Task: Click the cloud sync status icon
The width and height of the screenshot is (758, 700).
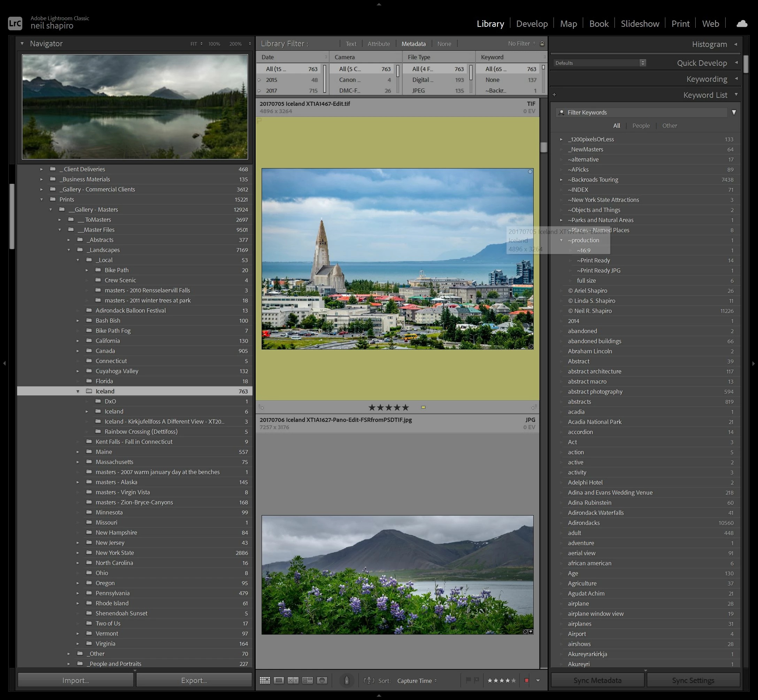Action: click(x=742, y=23)
